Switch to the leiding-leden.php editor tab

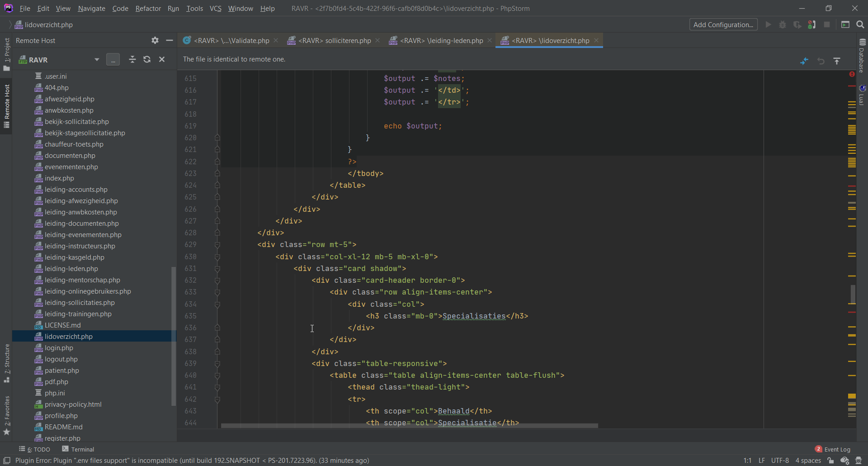[x=441, y=40]
